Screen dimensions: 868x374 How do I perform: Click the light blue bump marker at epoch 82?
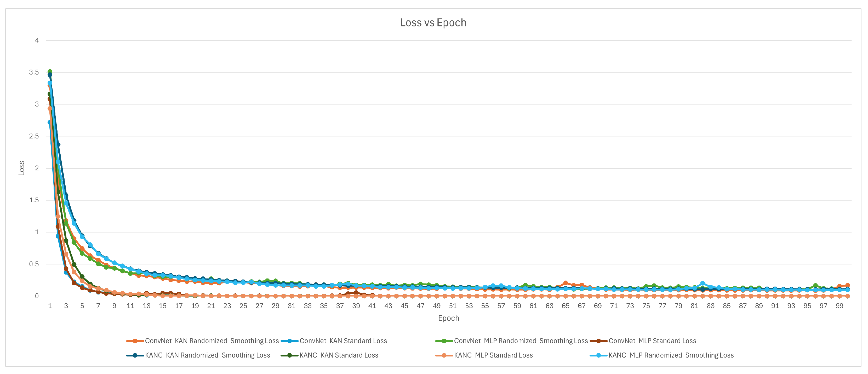(703, 284)
